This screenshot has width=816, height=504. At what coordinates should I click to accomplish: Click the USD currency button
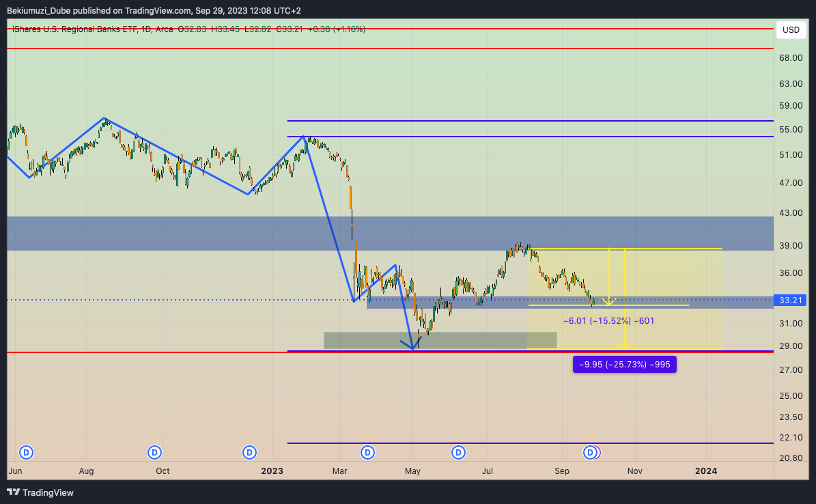click(791, 29)
